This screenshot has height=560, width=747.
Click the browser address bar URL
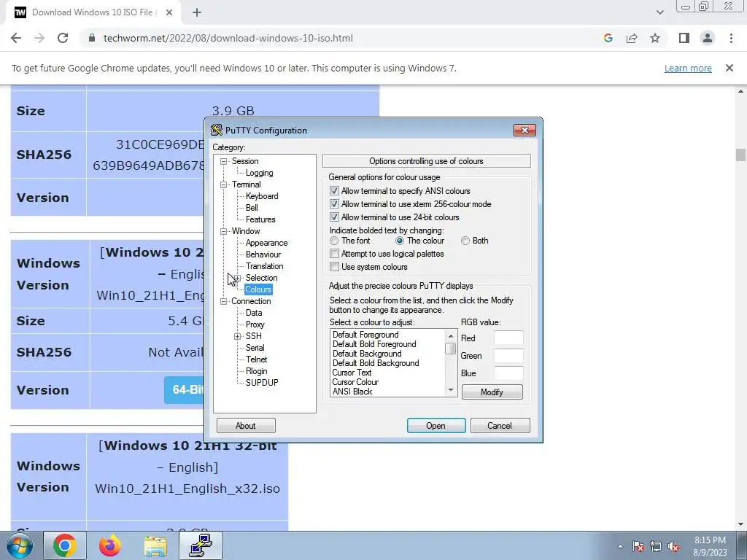[228, 38]
